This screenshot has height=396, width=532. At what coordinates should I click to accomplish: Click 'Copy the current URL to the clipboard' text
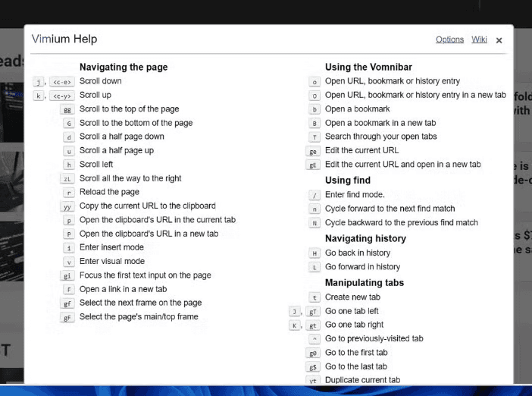148,206
